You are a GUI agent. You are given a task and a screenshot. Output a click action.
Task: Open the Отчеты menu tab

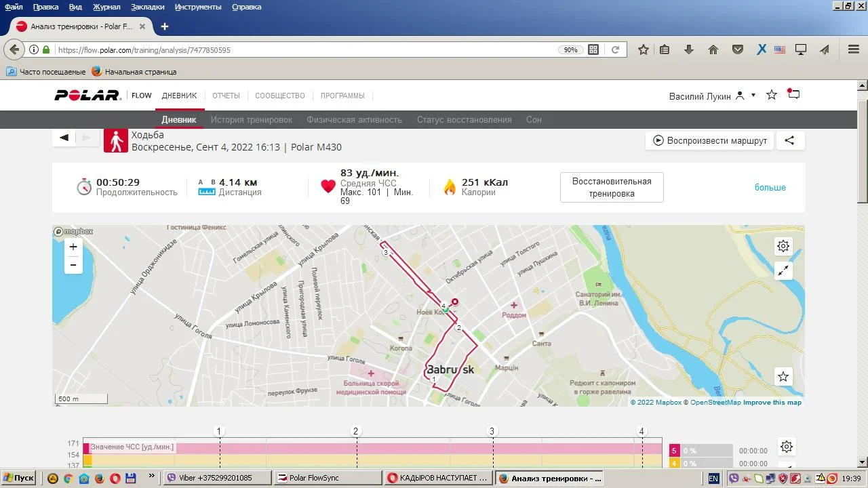226,96
